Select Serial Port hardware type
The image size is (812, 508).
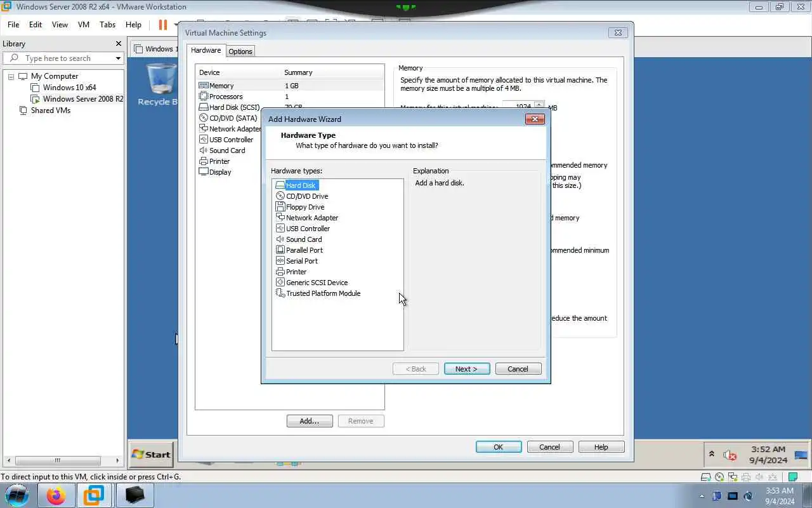pos(302,261)
